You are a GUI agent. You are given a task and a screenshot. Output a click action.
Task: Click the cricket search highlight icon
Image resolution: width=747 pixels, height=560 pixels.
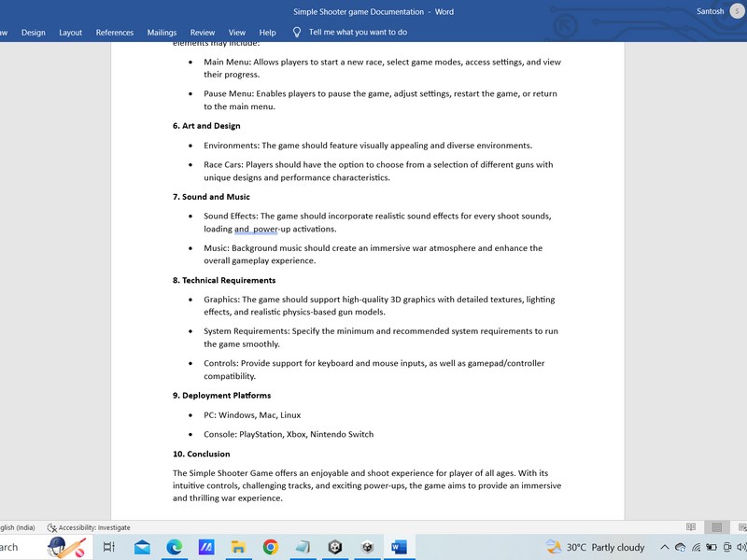[x=66, y=547]
